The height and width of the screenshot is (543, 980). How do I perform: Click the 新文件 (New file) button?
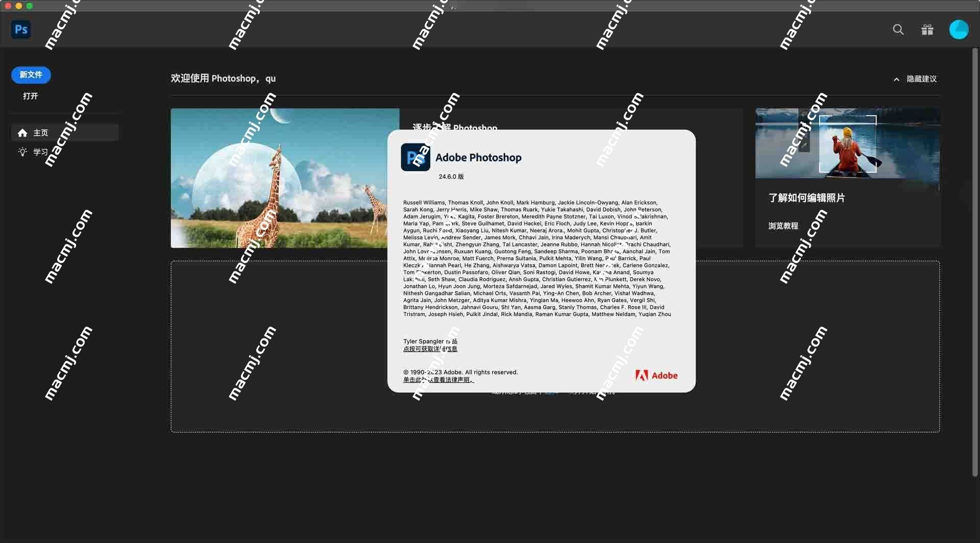tap(31, 75)
